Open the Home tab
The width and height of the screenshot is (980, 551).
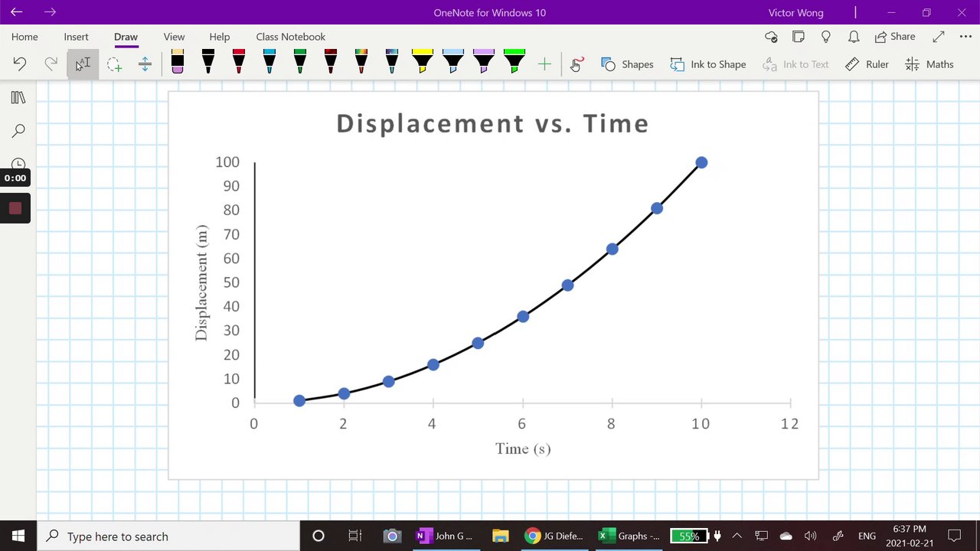24,37
